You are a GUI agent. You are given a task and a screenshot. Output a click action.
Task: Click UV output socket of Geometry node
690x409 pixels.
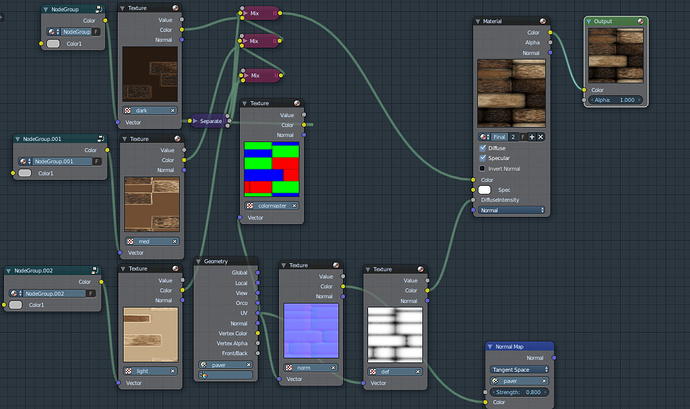click(258, 313)
